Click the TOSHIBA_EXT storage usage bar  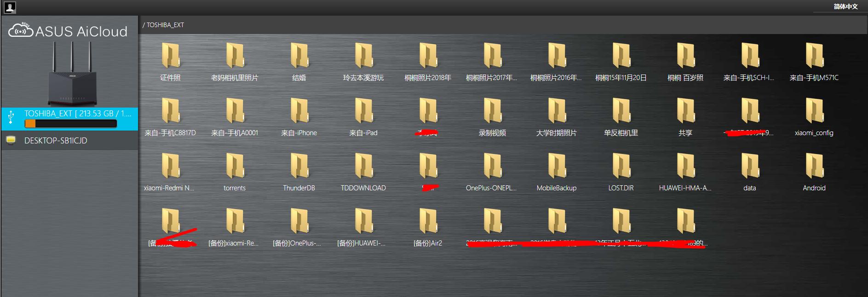(x=70, y=124)
